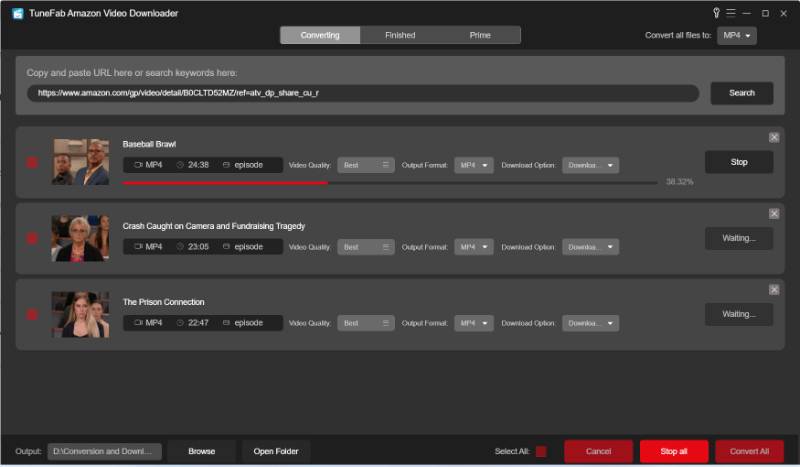The height and width of the screenshot is (467, 800).
Task: Click the camera icon in Crash Caught row
Action: click(x=138, y=247)
